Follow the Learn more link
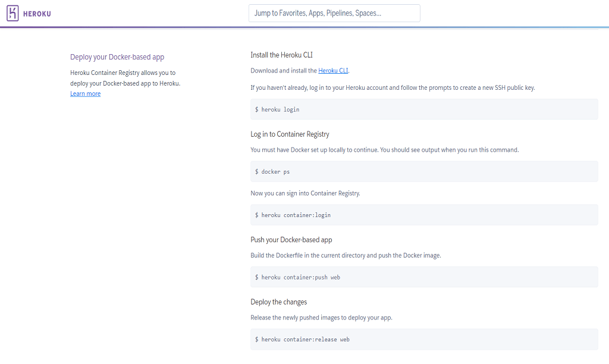The image size is (609, 364). (86, 93)
